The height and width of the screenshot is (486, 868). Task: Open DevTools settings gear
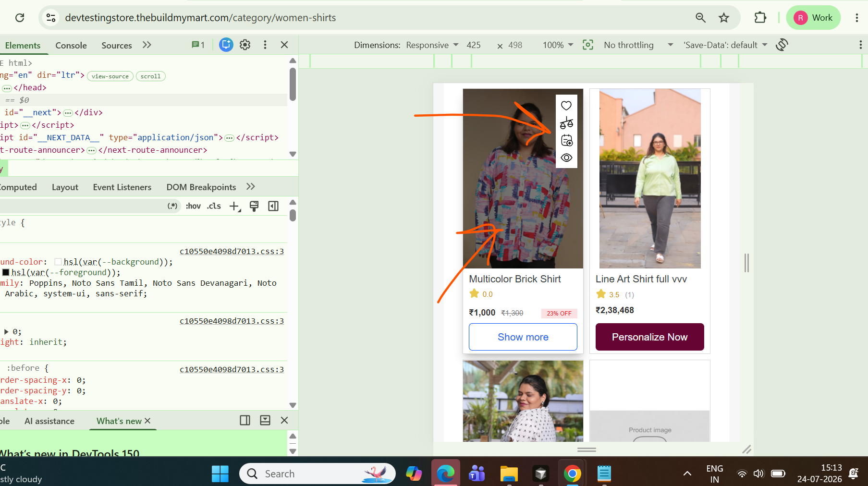click(x=245, y=45)
